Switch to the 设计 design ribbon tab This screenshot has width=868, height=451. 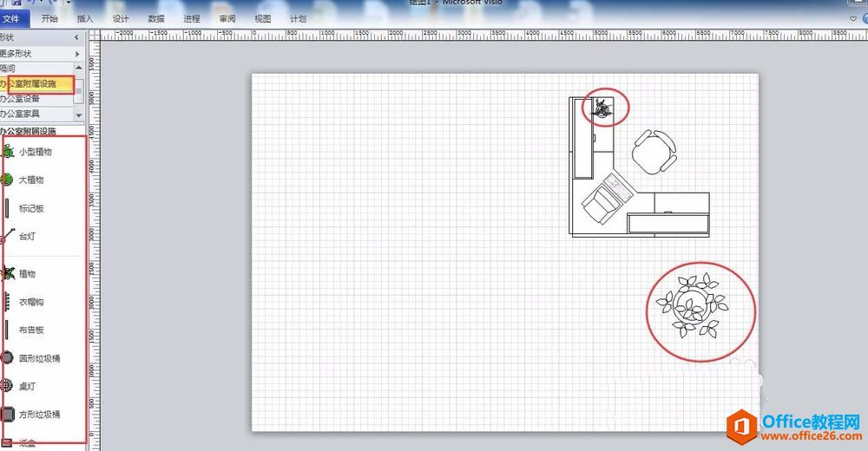[x=120, y=19]
